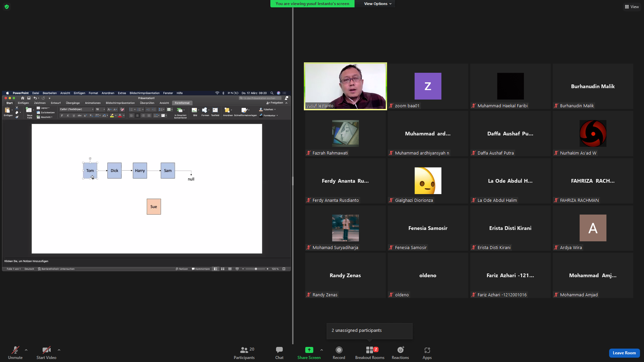Click the Gialghazi Diorionza participant tile
The height and width of the screenshot is (362, 644).
[428, 181]
